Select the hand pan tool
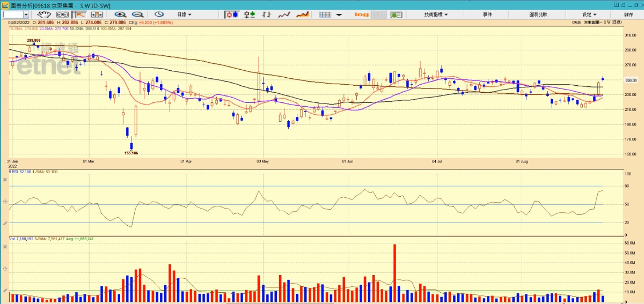 tap(44, 14)
